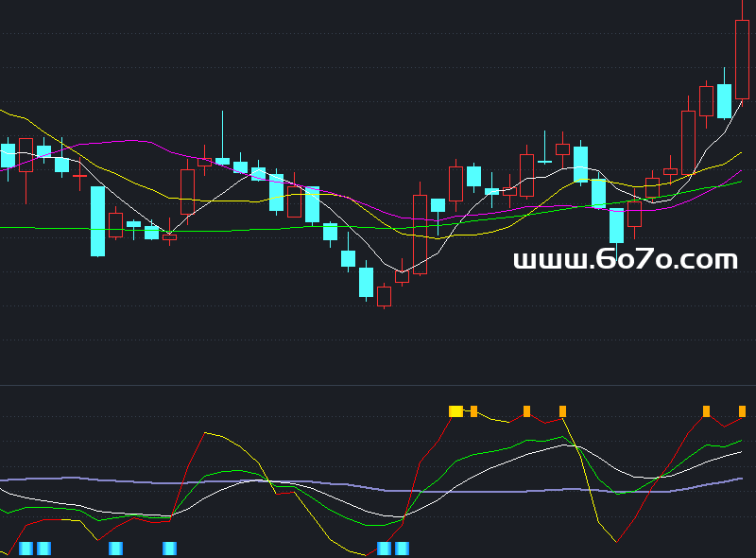Click the rightmost orange signal marker
This screenshot has width=756, height=558.
click(x=742, y=411)
